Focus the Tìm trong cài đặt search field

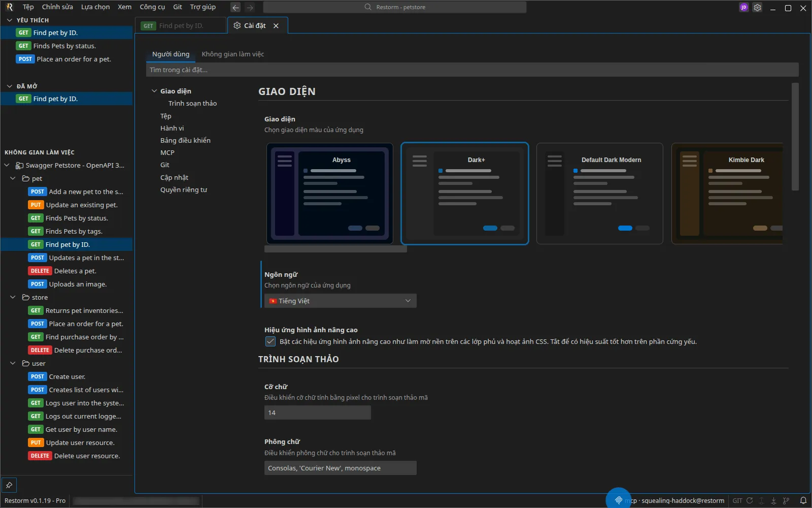472,70
